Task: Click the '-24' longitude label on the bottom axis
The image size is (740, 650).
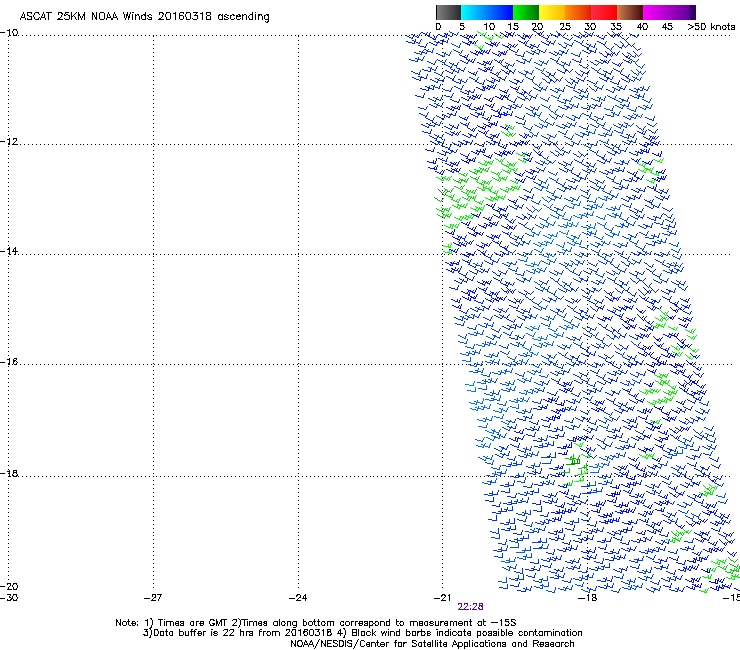Action: (x=298, y=598)
